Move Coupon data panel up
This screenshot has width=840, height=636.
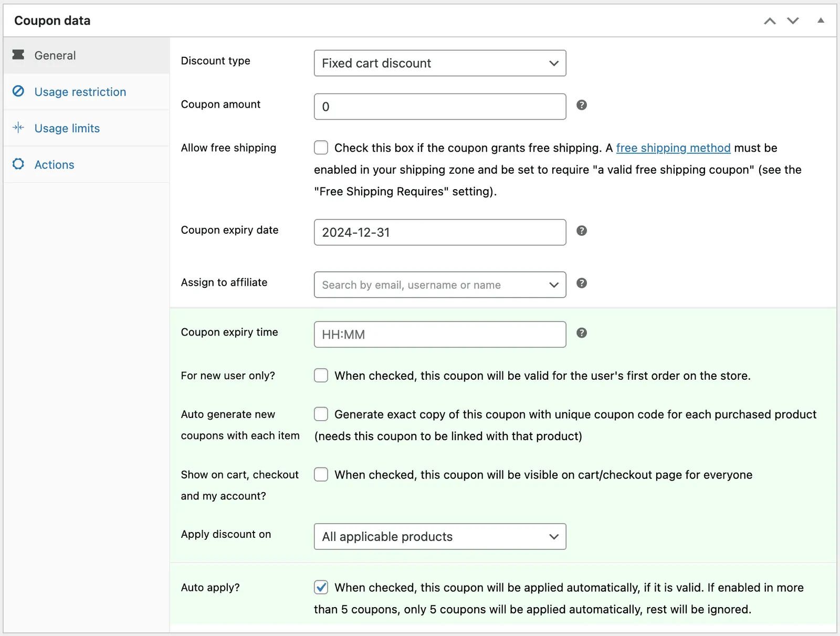pos(770,21)
